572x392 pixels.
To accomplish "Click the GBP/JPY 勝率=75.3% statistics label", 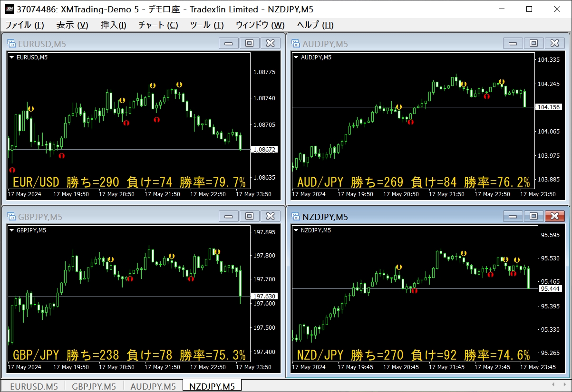I will click(x=129, y=355).
